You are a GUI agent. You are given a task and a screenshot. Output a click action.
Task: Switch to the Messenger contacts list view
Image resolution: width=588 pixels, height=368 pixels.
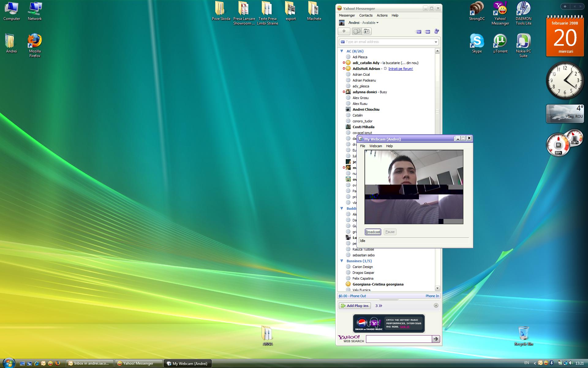click(x=356, y=31)
